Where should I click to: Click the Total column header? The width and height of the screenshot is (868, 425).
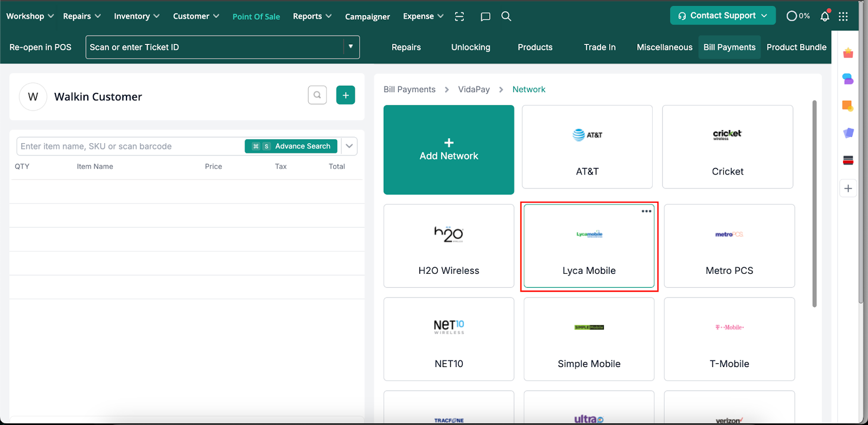(x=337, y=166)
